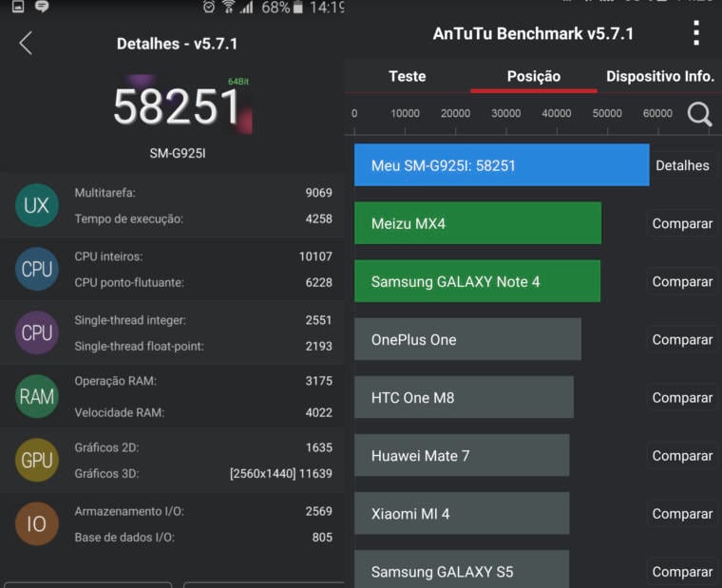Image resolution: width=722 pixels, height=588 pixels.
Task: Select the Samsung GALAXY S5 ranking bar
Action: pyautogui.click(x=462, y=569)
